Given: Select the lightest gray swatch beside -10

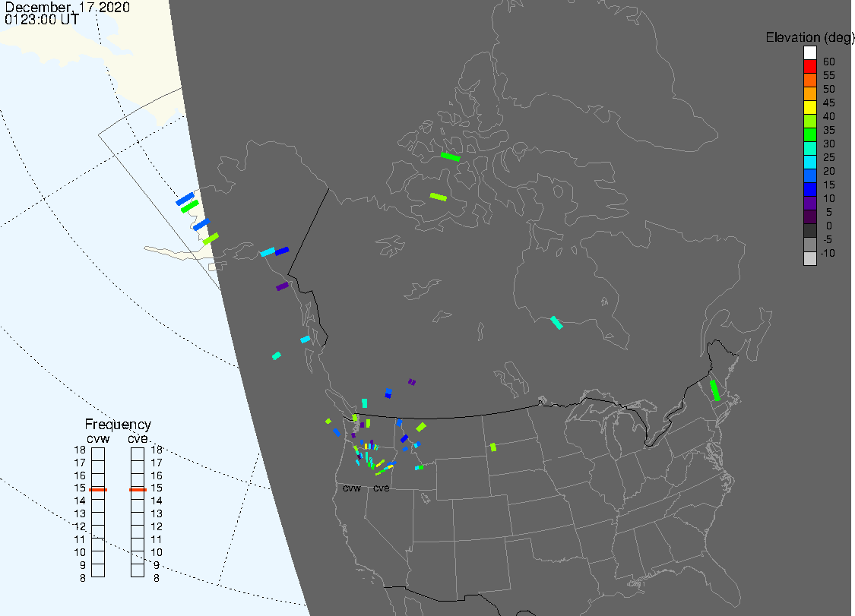Looking at the screenshot, I should pyautogui.click(x=809, y=258).
